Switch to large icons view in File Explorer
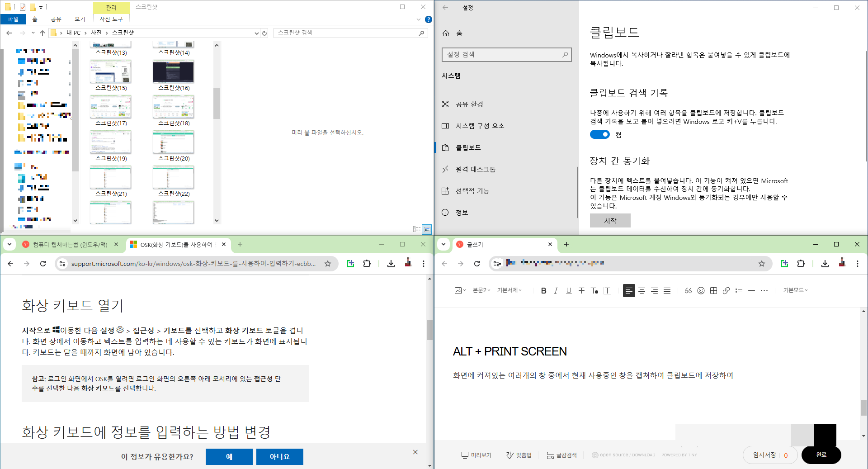Screen dimensions: 868x469 coord(427,229)
